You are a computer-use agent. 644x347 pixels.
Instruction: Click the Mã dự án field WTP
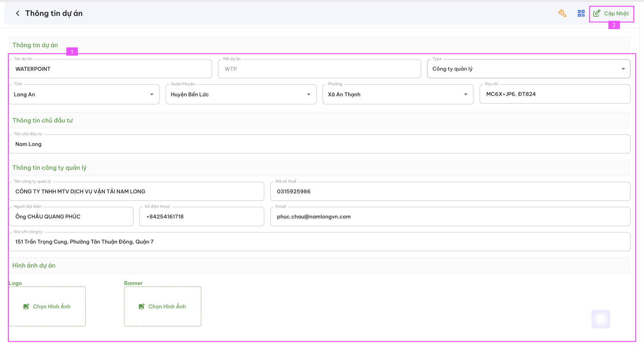pos(319,69)
